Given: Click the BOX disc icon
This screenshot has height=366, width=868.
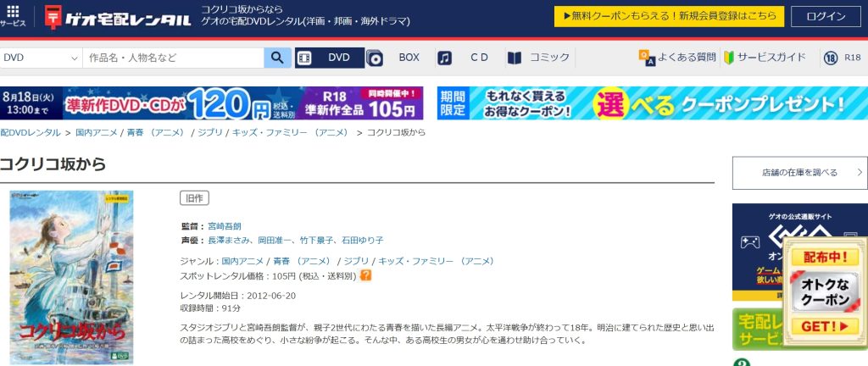Looking at the screenshot, I should [x=374, y=58].
